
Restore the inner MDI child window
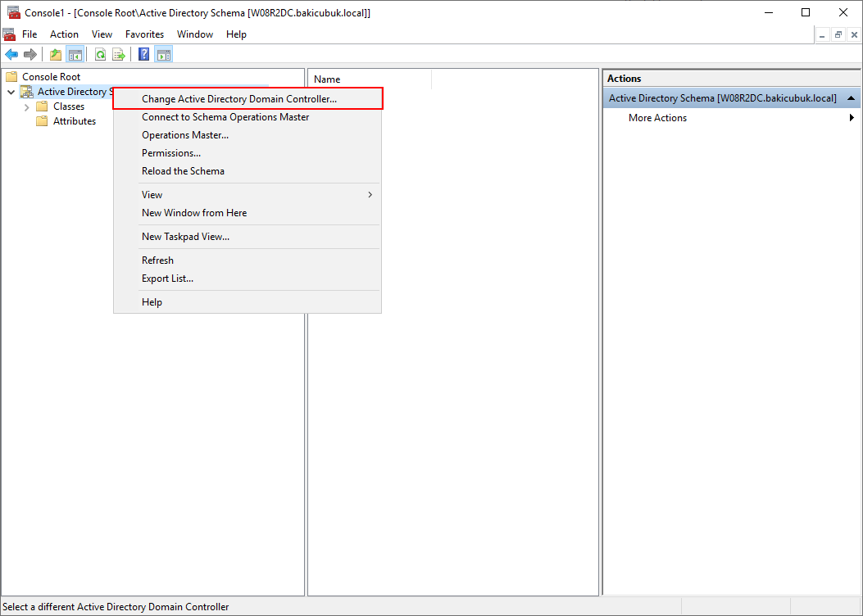838,35
